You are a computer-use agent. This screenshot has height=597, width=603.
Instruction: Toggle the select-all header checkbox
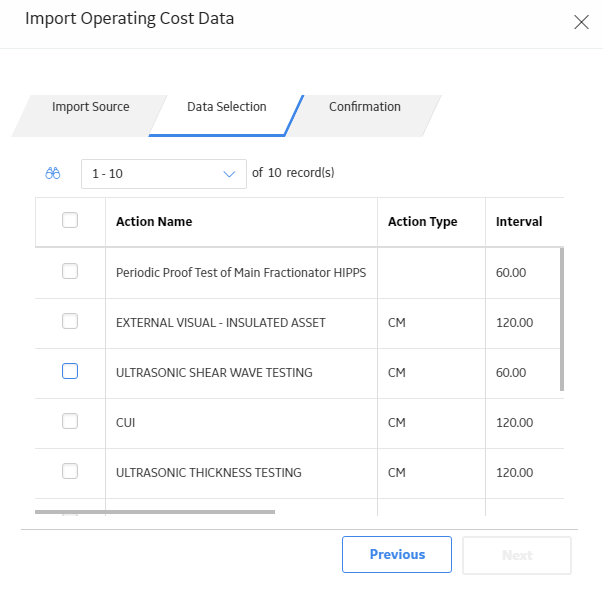point(70,220)
